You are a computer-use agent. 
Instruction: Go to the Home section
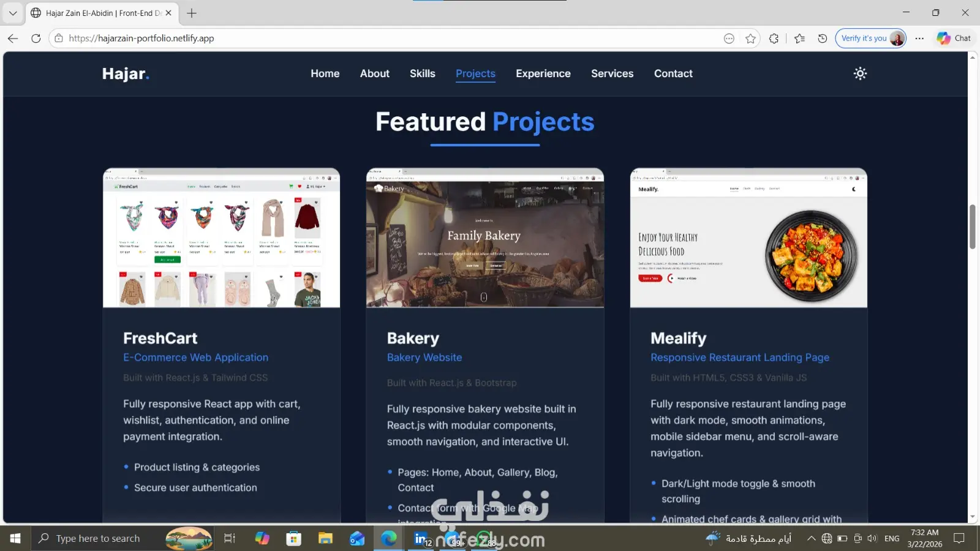325,73
